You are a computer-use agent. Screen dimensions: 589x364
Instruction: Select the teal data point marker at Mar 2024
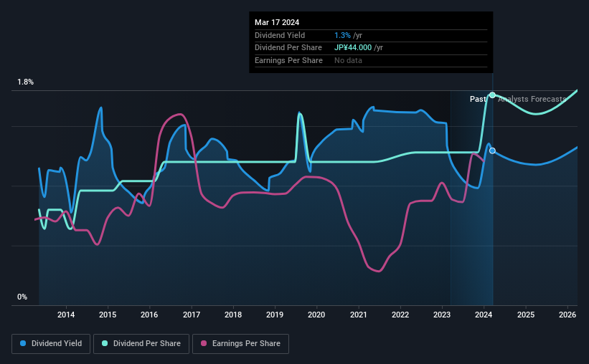point(492,95)
